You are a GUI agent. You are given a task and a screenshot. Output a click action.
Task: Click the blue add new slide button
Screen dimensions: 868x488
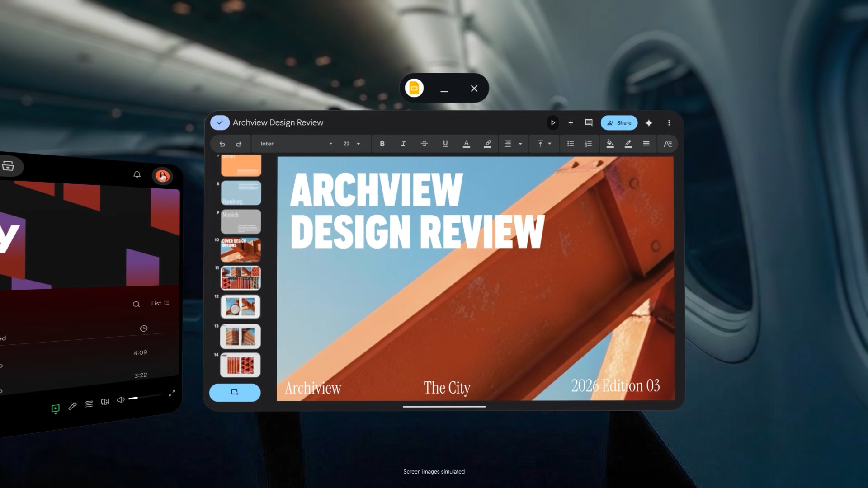pyautogui.click(x=235, y=392)
